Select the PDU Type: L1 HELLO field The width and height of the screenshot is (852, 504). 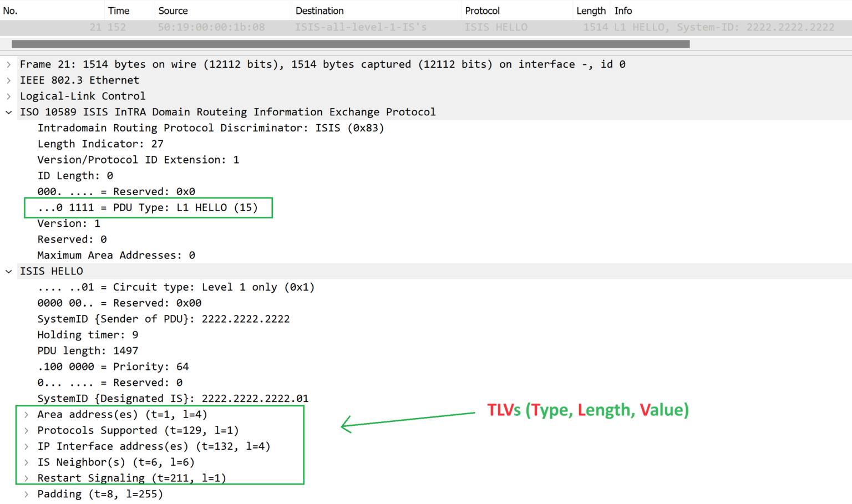click(x=148, y=207)
